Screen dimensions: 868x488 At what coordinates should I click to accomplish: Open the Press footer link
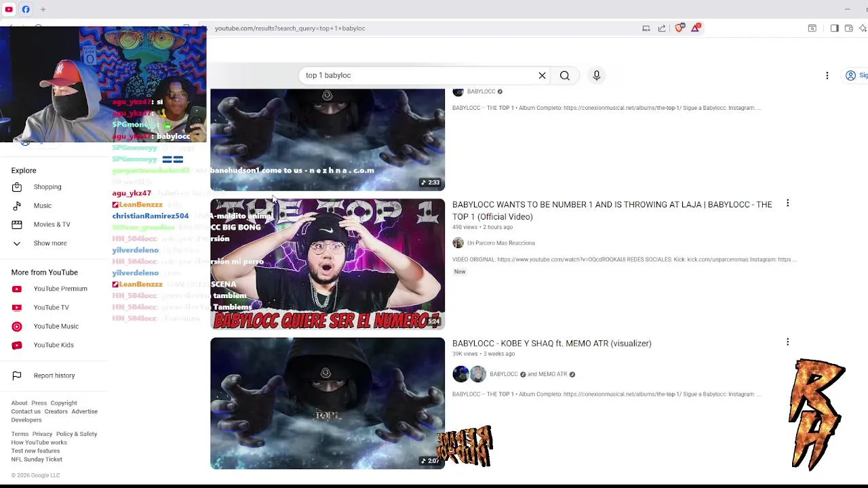pyautogui.click(x=39, y=403)
